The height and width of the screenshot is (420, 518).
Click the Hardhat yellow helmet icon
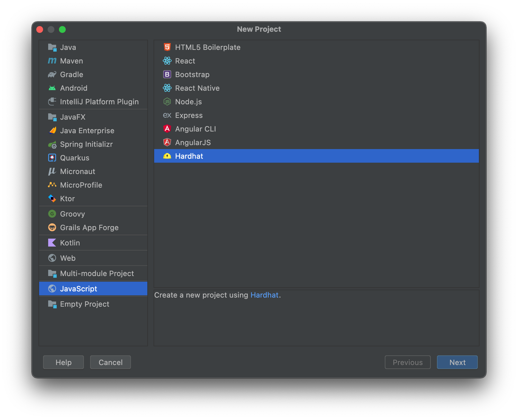click(x=167, y=156)
